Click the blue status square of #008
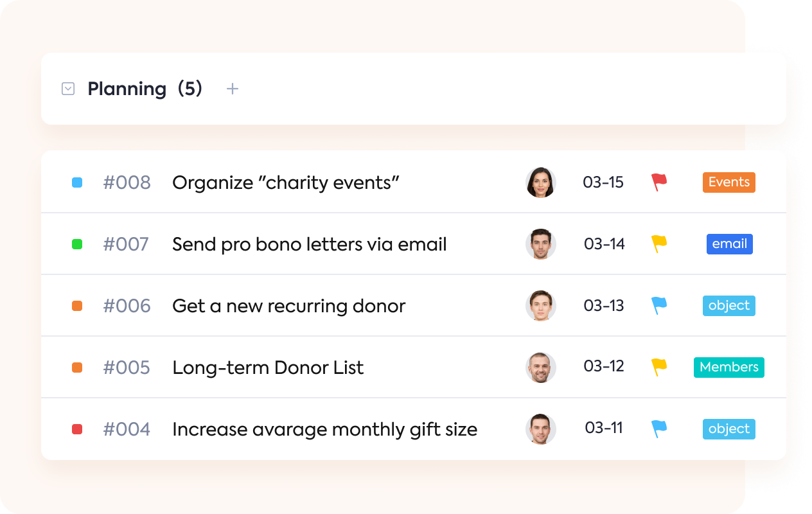Viewport: 812px width, 514px height. coord(77,182)
